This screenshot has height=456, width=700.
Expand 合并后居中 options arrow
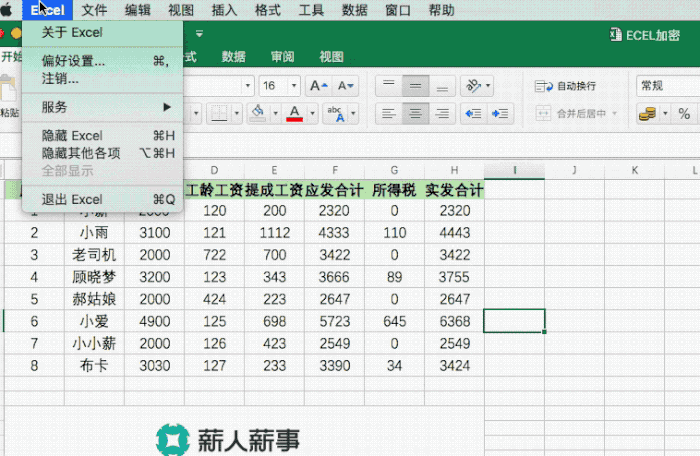pyautogui.click(x=614, y=113)
